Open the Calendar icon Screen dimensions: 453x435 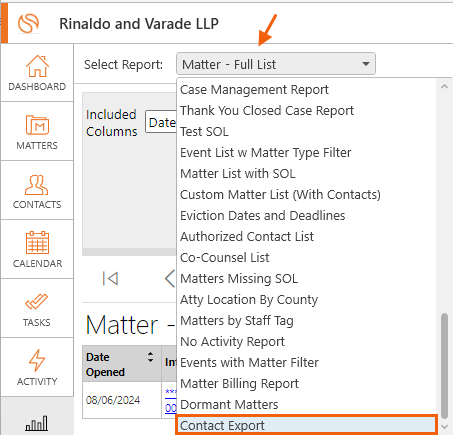[x=37, y=242]
